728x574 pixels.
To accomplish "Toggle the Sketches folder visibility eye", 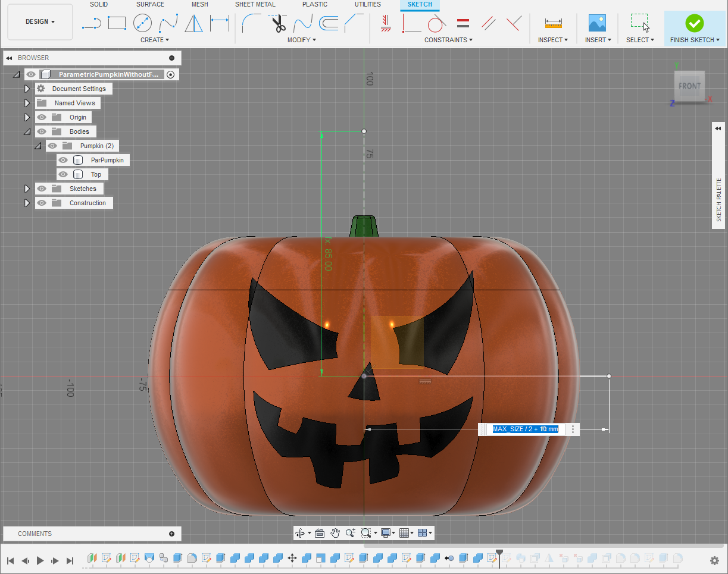I will [x=42, y=189].
